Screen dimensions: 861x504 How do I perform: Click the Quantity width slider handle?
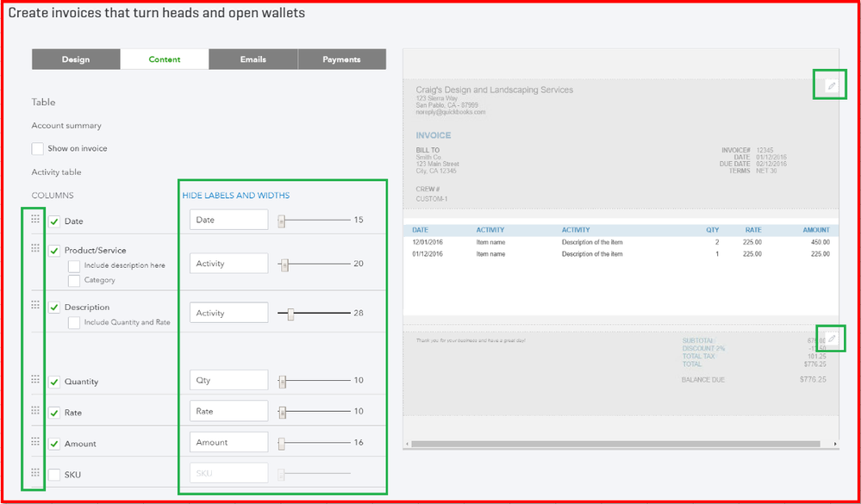tap(282, 382)
